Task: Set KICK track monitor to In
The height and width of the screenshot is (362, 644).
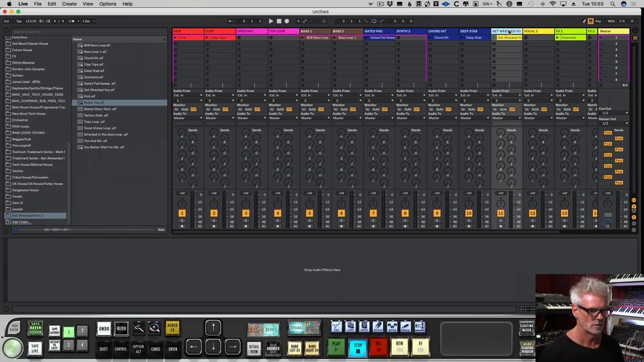Action: pos(176,109)
